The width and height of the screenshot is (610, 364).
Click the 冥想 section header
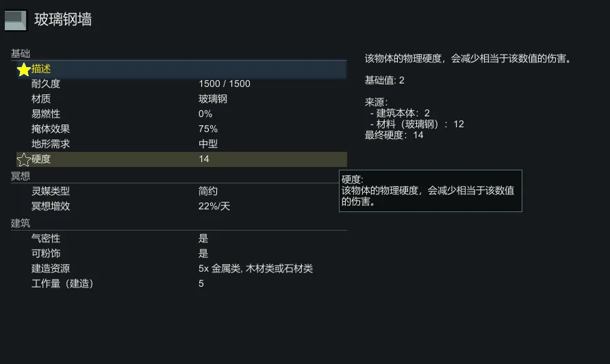coord(21,177)
